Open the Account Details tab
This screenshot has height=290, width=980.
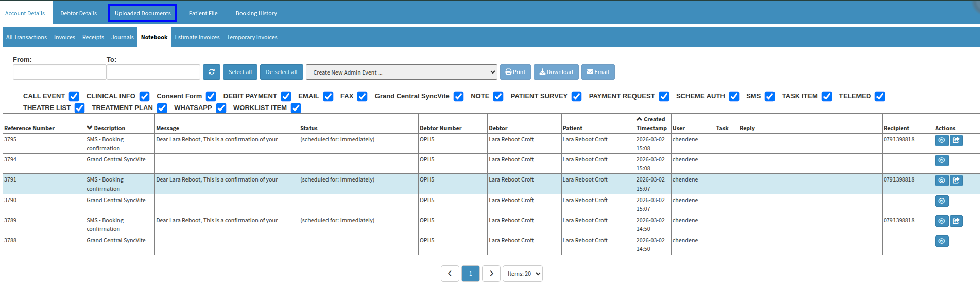25,13
